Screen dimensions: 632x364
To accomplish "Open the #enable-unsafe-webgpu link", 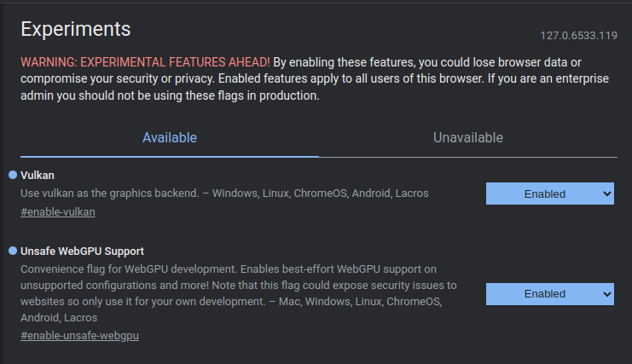I will pos(79,336).
